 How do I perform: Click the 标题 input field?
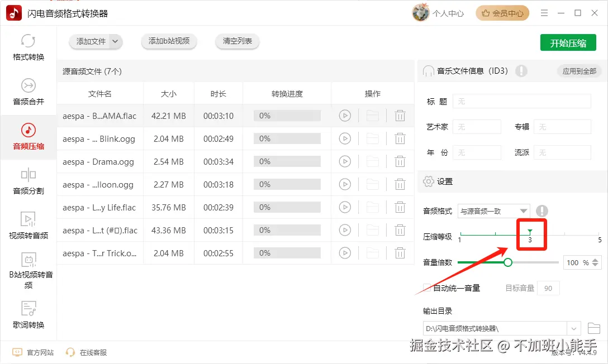tap(521, 102)
